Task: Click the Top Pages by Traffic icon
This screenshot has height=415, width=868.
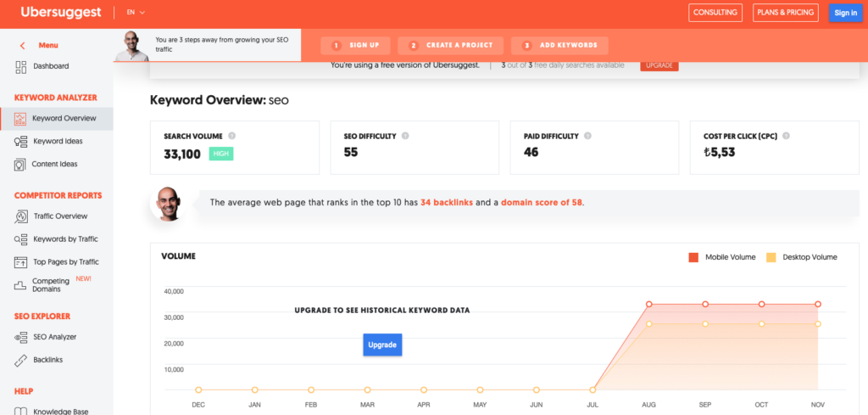Action: pyautogui.click(x=21, y=262)
